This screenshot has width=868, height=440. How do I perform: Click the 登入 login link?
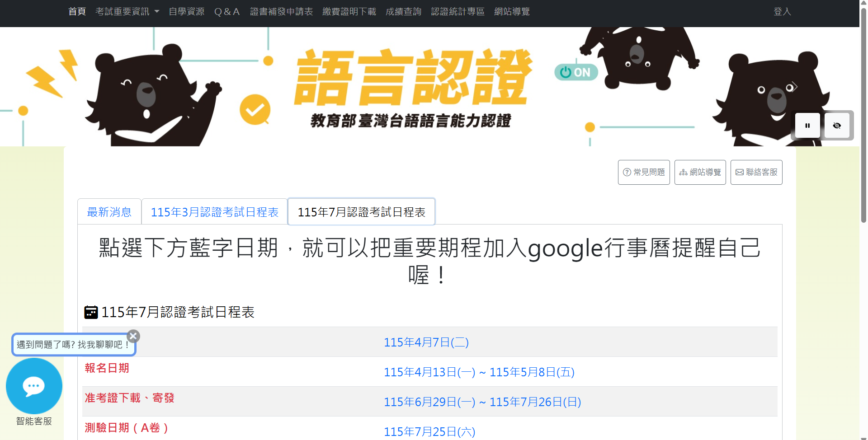point(783,11)
